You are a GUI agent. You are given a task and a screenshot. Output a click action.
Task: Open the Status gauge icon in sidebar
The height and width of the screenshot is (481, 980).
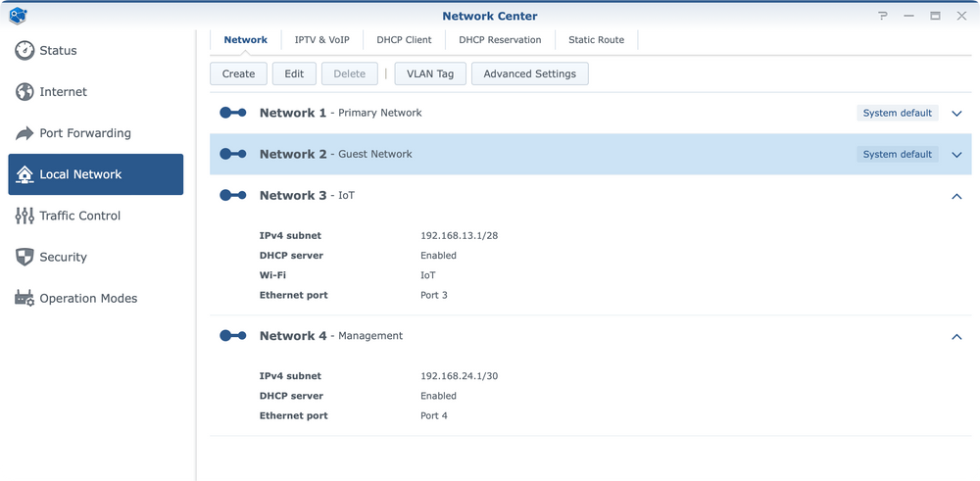[x=24, y=51]
